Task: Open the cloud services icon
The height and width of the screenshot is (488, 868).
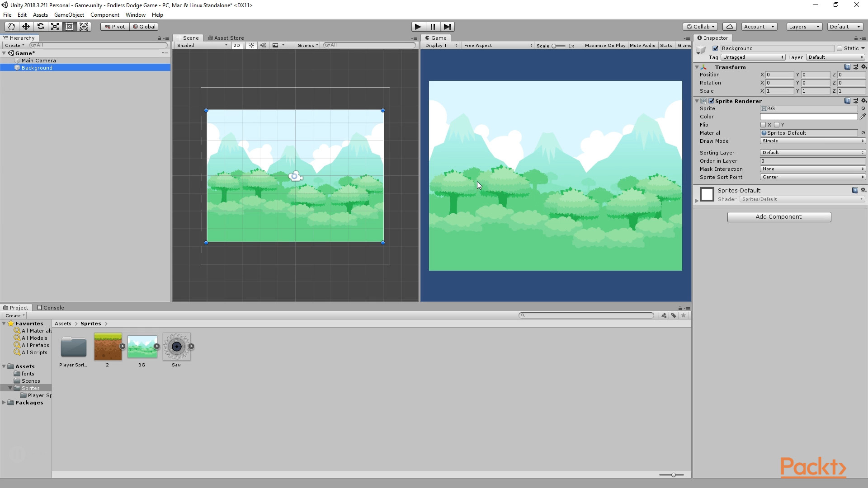Action: (729, 27)
